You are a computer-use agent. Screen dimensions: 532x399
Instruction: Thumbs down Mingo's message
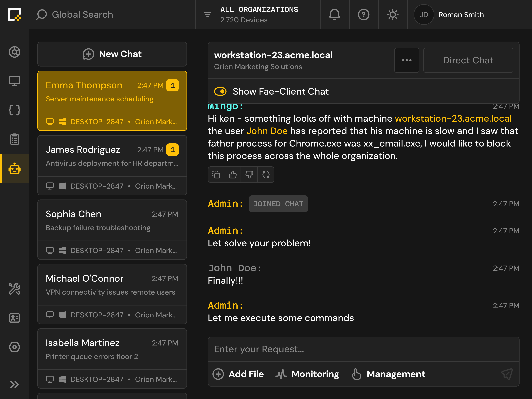249,174
